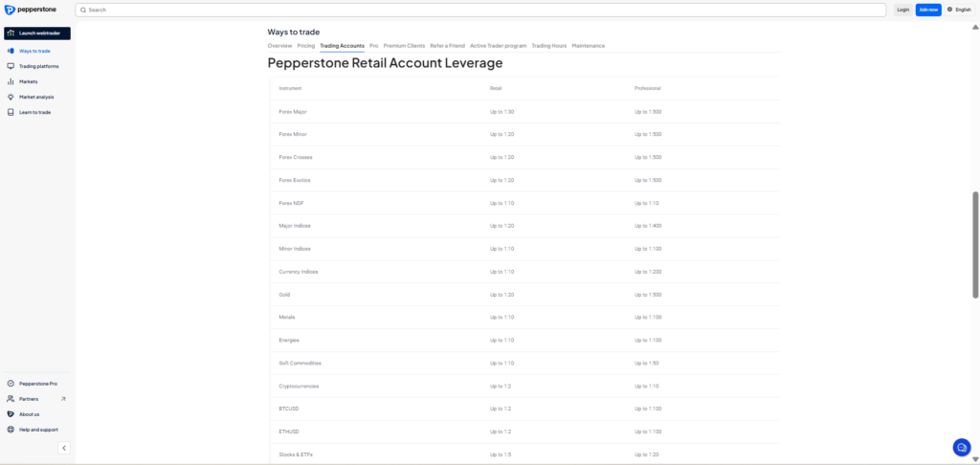Click the Login button
This screenshot has width=980, height=465.
(902, 10)
